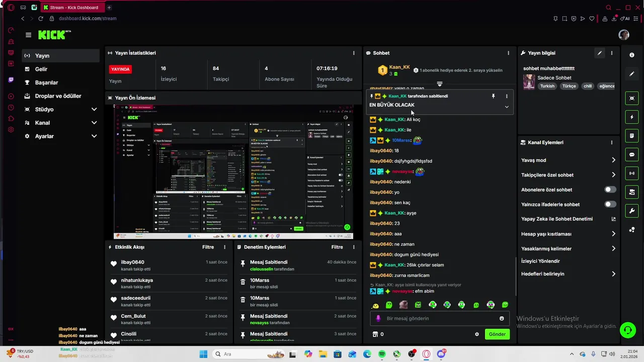Select Başarılar in left sidebar
Viewport: 644px width, 362px height.
pos(61,82)
